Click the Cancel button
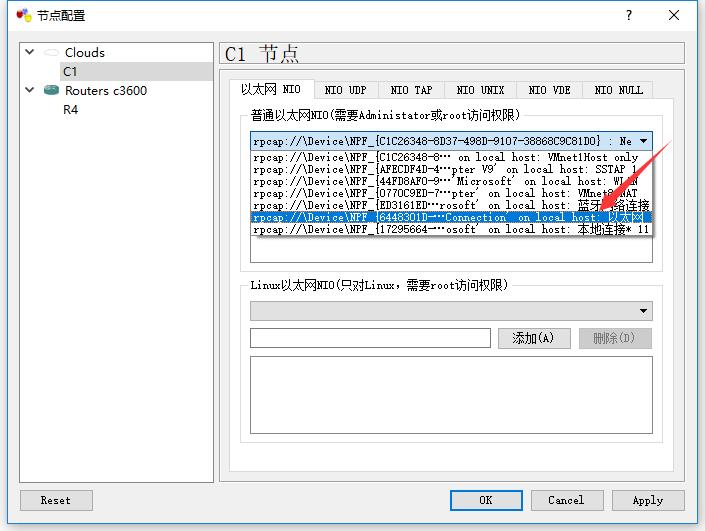The width and height of the screenshot is (705, 531). 567,500
